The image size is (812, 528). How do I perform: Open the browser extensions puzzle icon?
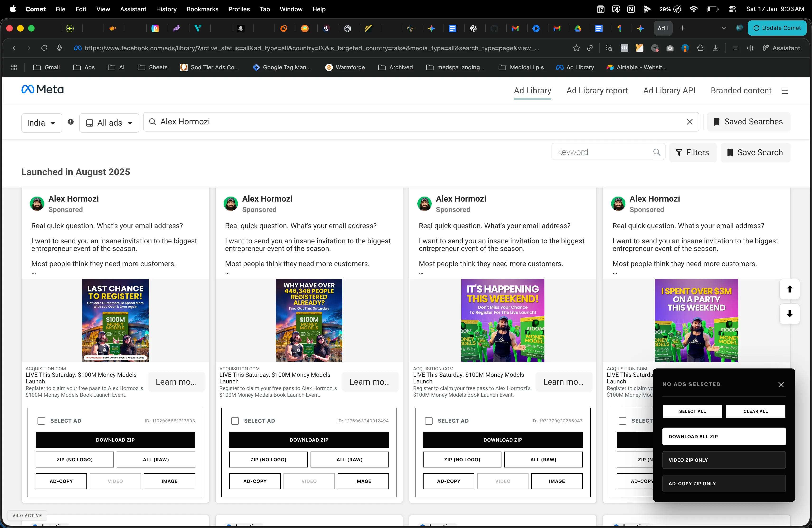point(700,48)
